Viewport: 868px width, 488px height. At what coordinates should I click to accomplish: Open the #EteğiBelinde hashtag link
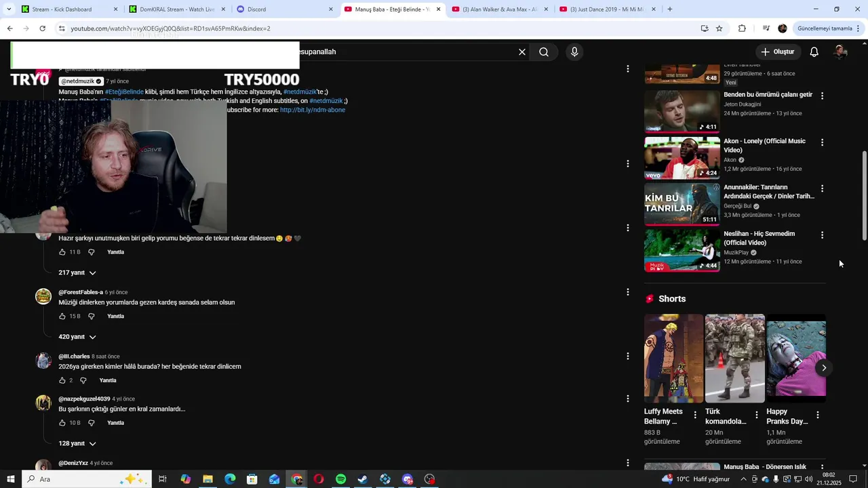click(x=124, y=91)
